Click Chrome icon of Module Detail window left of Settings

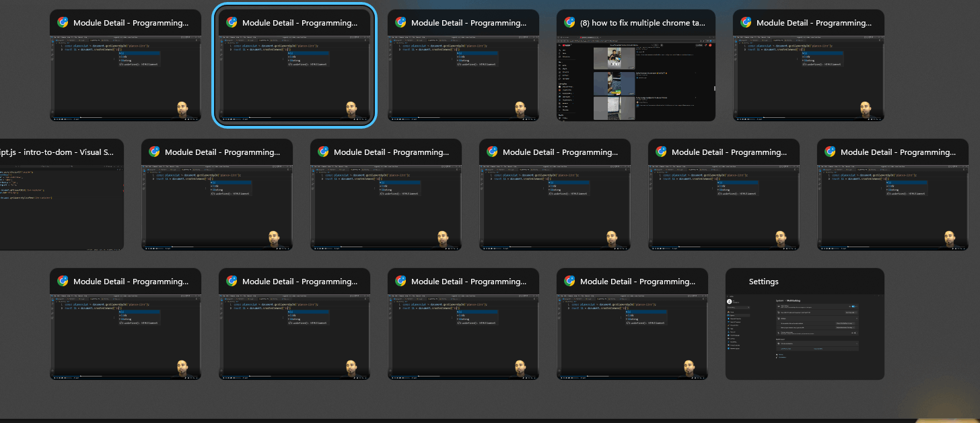coord(569,281)
